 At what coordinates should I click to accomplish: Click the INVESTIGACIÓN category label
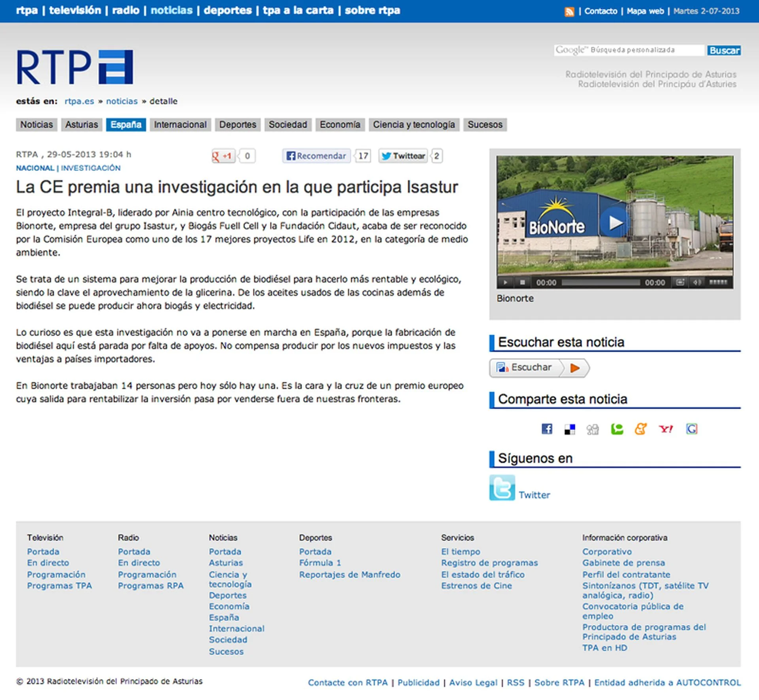pyautogui.click(x=91, y=168)
